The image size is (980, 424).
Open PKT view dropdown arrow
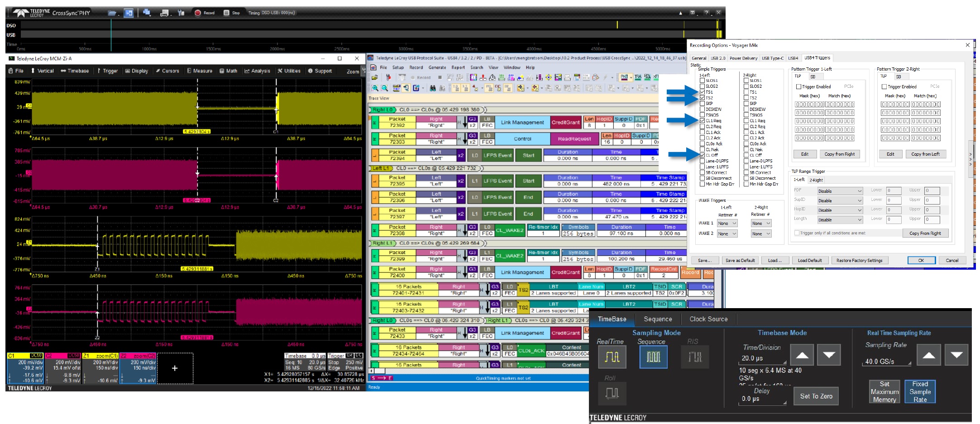tap(631, 78)
